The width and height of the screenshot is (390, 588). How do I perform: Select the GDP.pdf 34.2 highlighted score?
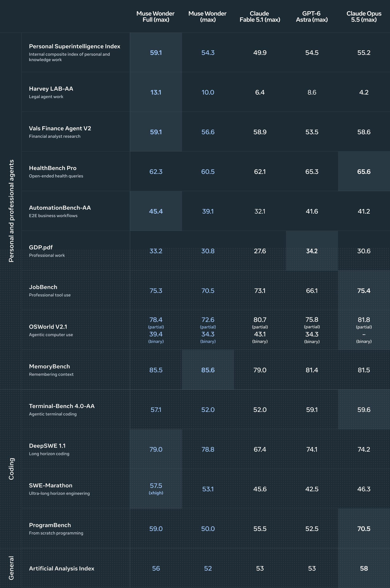312,251
